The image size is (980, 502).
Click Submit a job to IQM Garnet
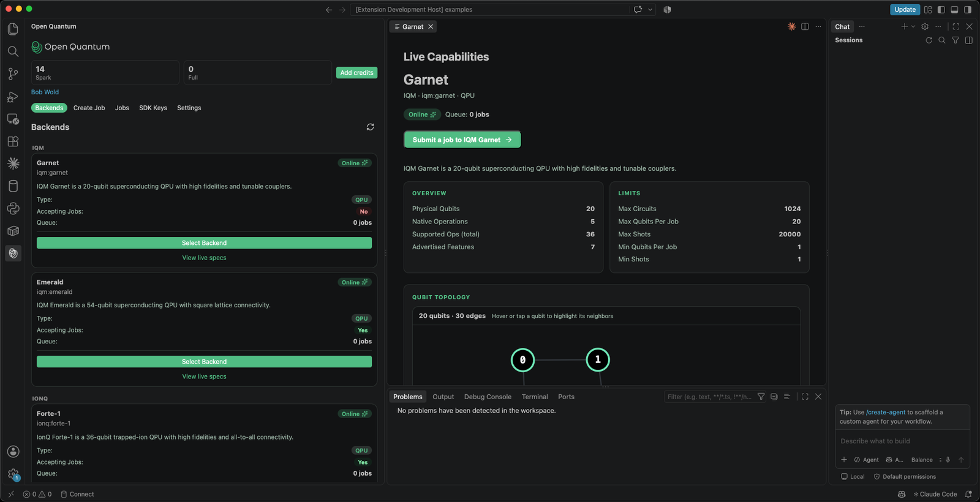462,140
